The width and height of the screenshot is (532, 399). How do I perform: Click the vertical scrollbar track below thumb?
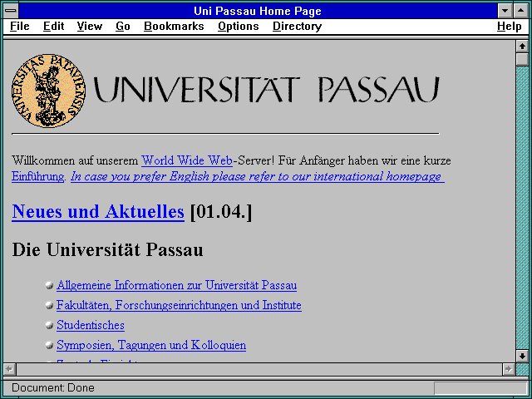click(x=523, y=208)
